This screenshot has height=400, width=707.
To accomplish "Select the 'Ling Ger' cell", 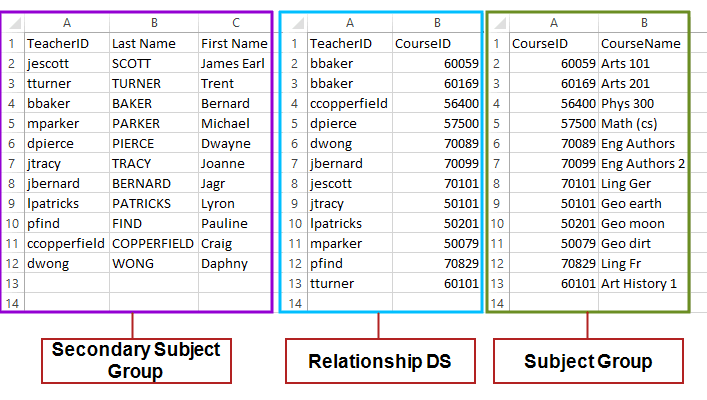I will pyautogui.click(x=643, y=183).
